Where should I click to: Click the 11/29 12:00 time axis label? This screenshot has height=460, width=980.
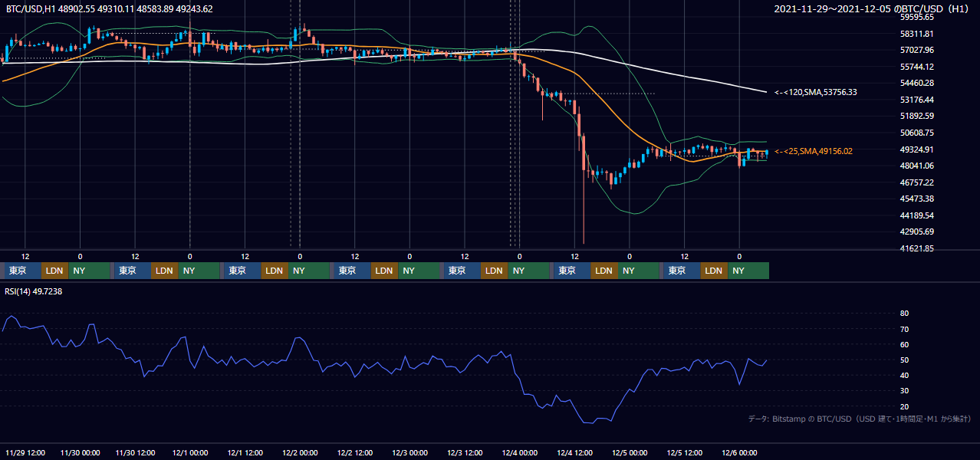[x=25, y=452]
